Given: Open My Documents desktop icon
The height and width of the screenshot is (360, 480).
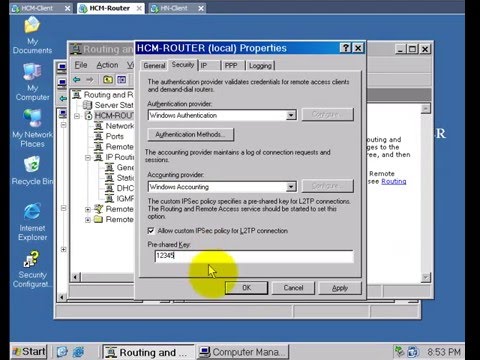Looking at the screenshot, I should click(x=32, y=36).
